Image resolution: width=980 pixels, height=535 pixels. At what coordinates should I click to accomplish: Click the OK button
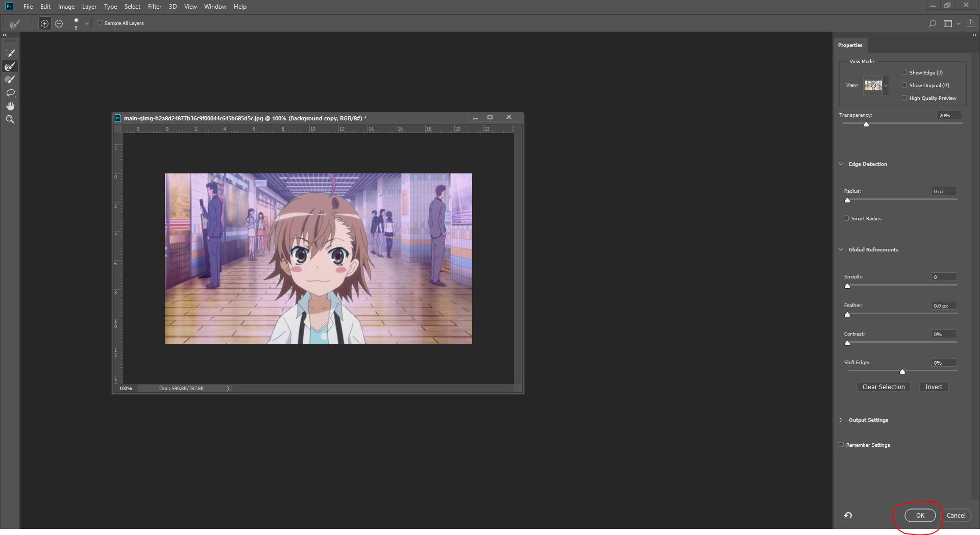(920, 515)
